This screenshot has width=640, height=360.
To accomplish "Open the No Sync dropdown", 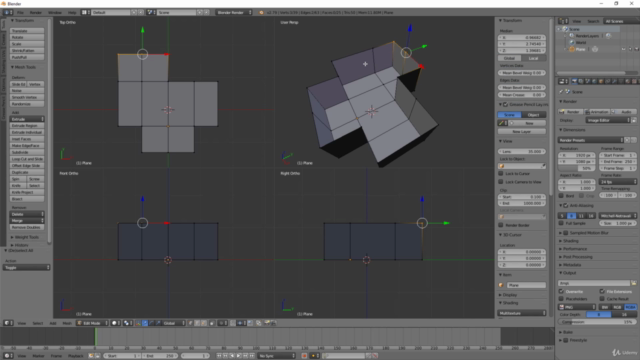I will tap(276, 356).
